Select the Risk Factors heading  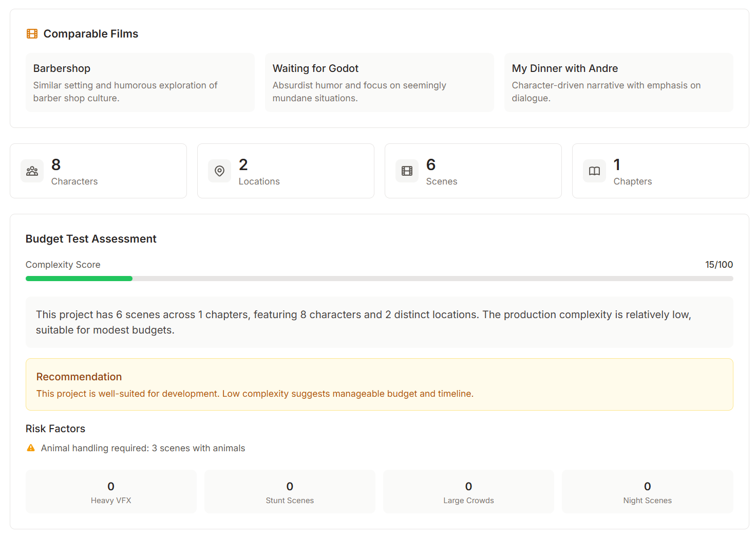point(55,428)
